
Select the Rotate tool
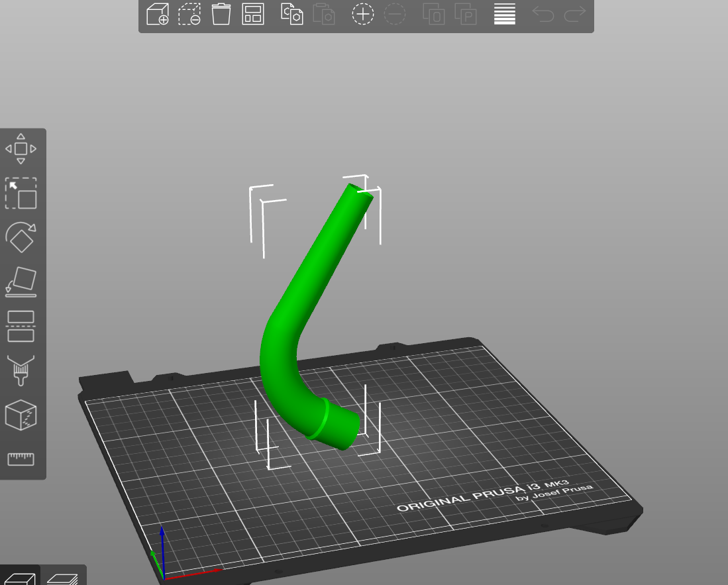[x=21, y=237]
